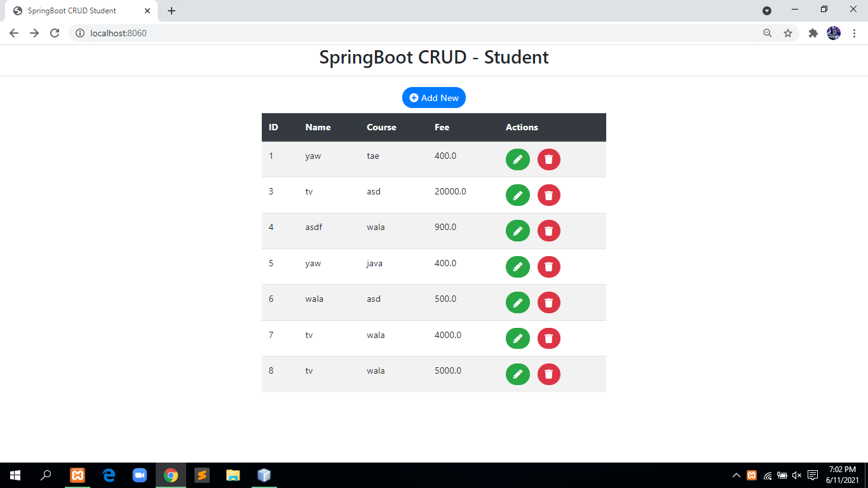868x488 pixels.
Task: Edit the student with ID 7
Action: click(517, 338)
